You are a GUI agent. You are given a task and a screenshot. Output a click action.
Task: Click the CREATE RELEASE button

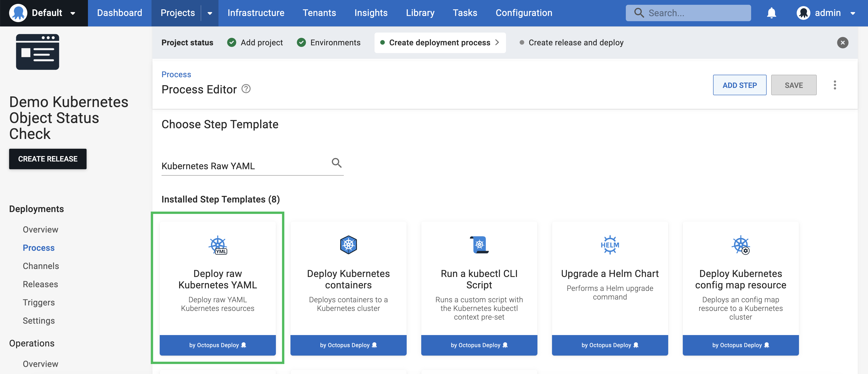[48, 159]
